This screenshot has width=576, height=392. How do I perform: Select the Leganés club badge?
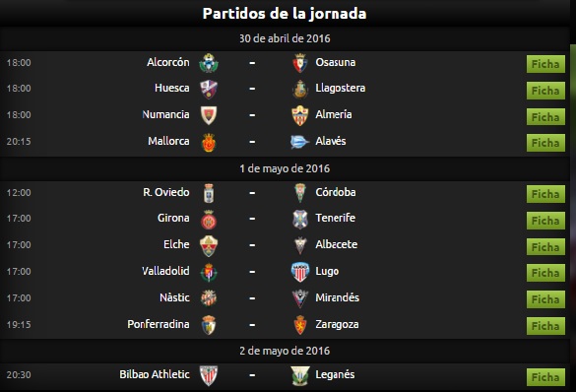point(300,376)
